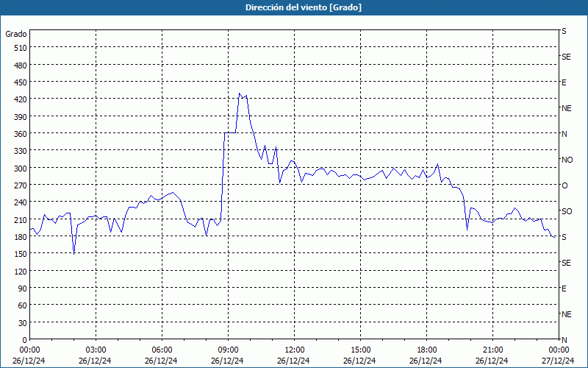Click the 26/12/24 date under 12:00
Image resolution: width=588 pixels, height=368 pixels.
click(293, 361)
